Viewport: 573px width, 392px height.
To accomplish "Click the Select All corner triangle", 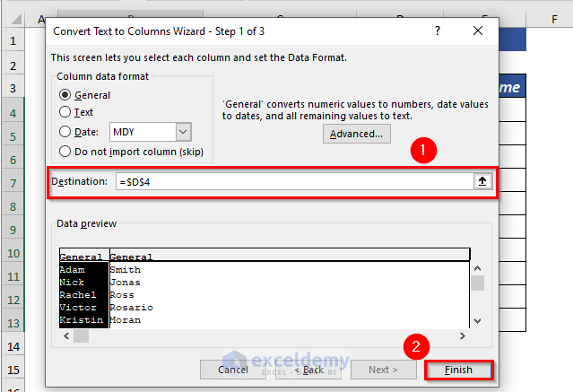I will [16, 19].
